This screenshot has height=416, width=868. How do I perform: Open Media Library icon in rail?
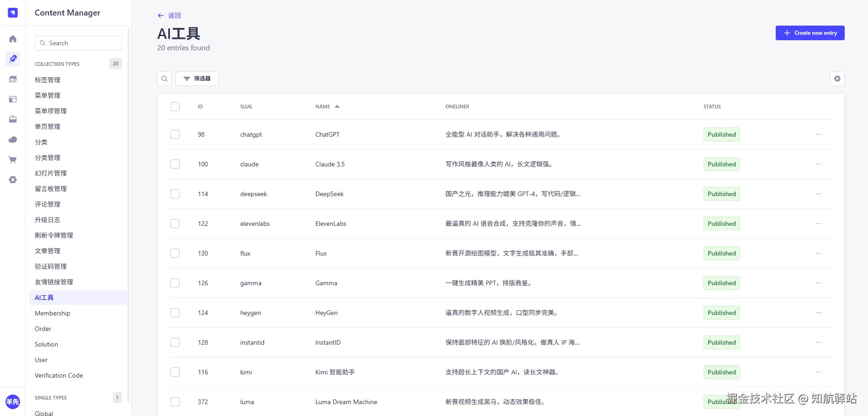[13, 79]
